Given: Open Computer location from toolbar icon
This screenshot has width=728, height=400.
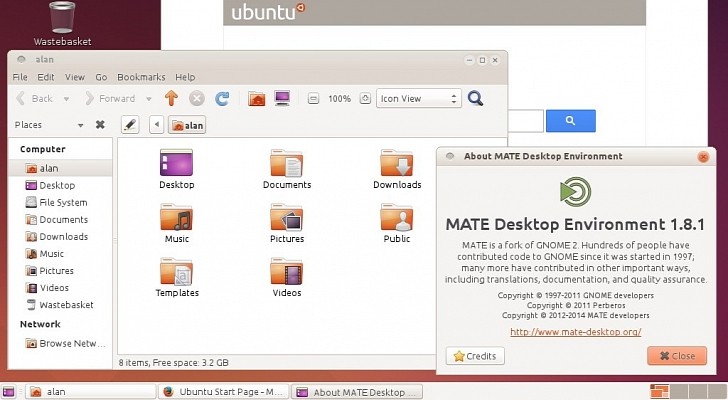Looking at the screenshot, I should pyautogui.click(x=283, y=98).
